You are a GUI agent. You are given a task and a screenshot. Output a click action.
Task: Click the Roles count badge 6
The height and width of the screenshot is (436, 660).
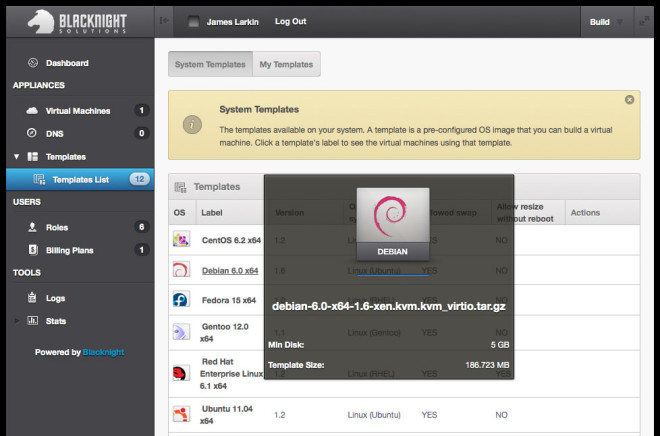click(x=141, y=227)
